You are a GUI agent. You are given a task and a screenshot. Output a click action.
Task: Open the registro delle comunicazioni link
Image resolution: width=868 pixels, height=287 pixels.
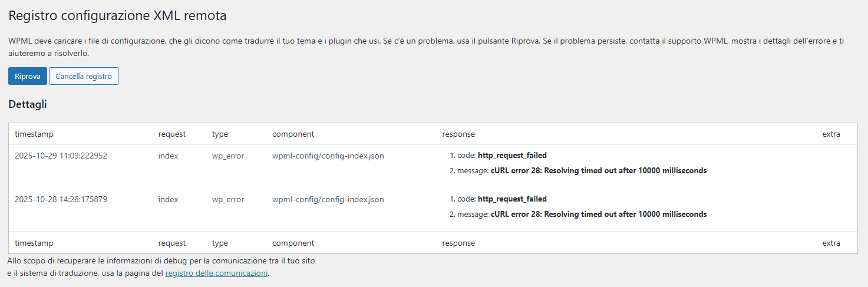[216, 273]
